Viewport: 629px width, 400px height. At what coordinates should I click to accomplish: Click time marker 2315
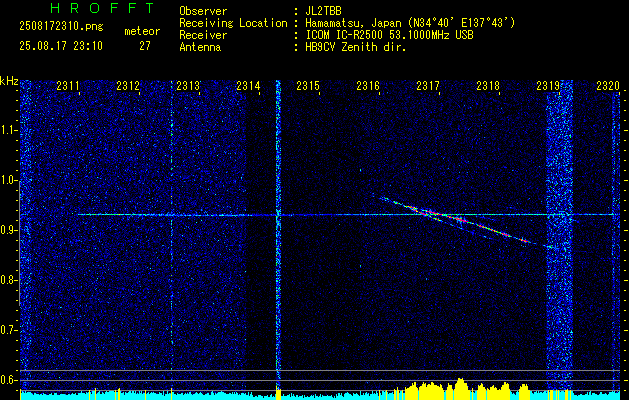[x=308, y=85]
